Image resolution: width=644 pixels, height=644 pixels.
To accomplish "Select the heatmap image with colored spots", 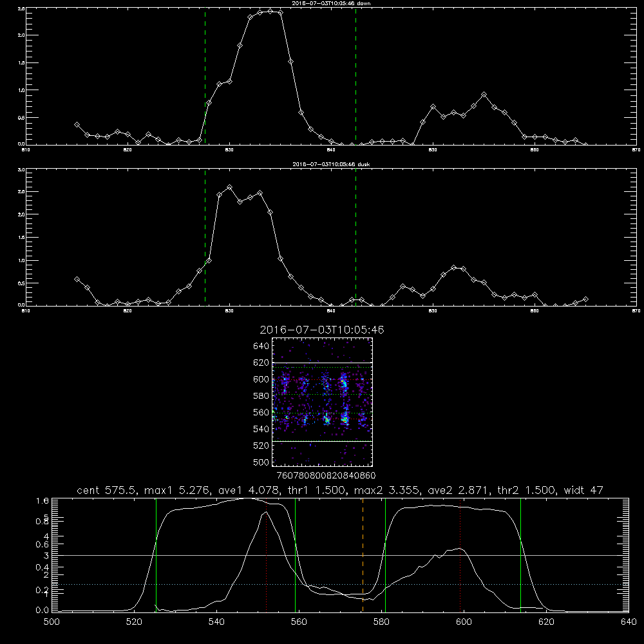I will coord(323,402).
